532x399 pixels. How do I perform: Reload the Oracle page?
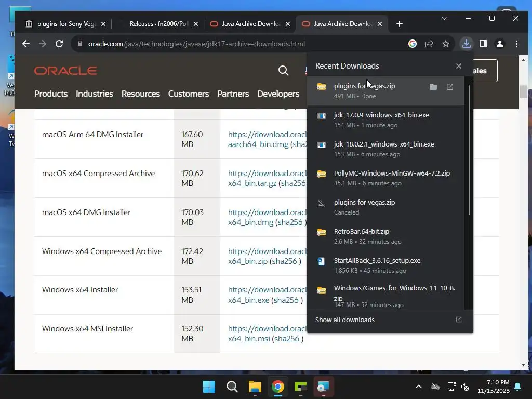pyautogui.click(x=59, y=44)
